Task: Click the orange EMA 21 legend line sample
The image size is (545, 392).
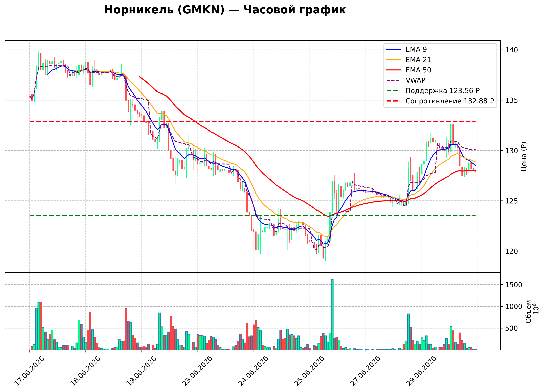Action: (x=393, y=60)
